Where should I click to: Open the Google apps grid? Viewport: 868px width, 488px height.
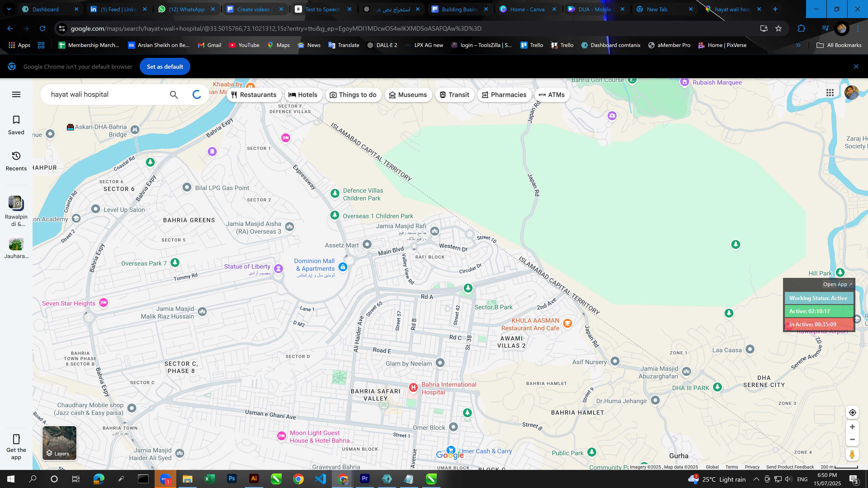(x=830, y=93)
